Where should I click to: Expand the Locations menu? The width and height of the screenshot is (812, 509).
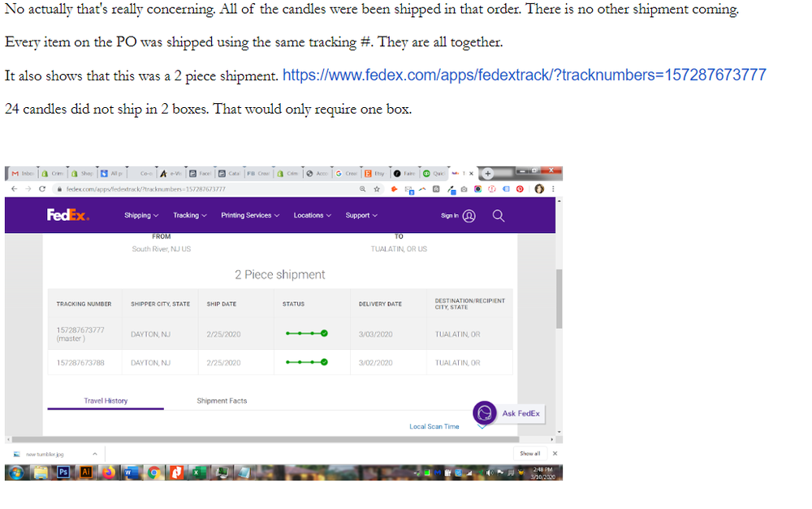312,216
